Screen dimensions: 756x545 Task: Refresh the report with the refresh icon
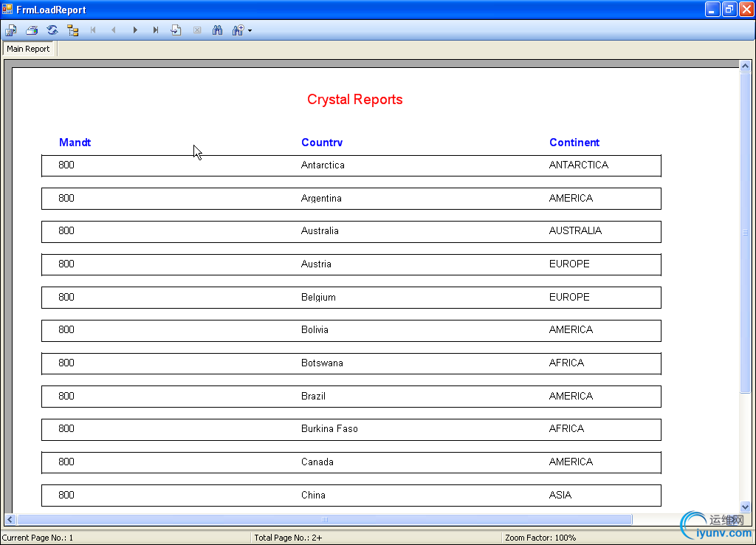(x=52, y=30)
